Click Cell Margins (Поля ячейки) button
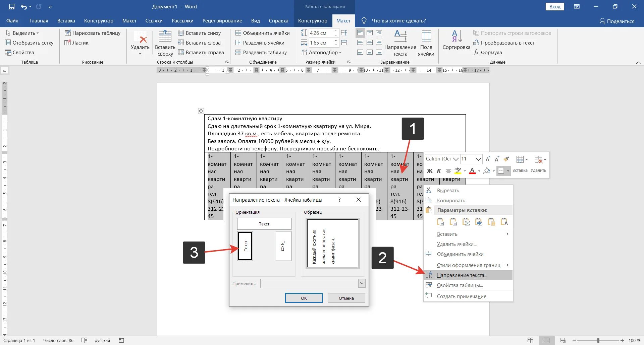Viewport: 644px width, 345px height. point(426,44)
